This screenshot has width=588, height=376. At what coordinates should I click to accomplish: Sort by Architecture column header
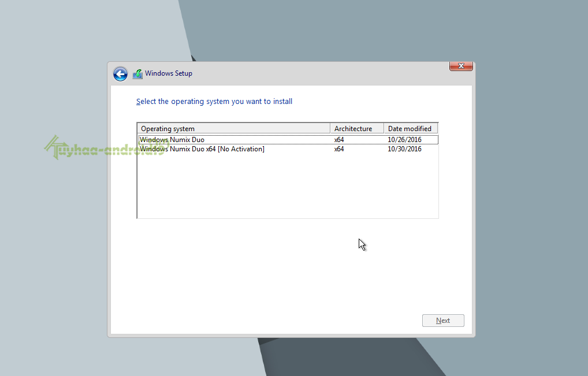pyautogui.click(x=356, y=129)
